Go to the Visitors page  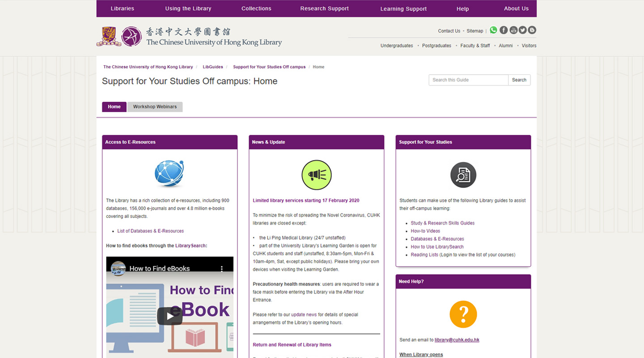click(x=529, y=46)
